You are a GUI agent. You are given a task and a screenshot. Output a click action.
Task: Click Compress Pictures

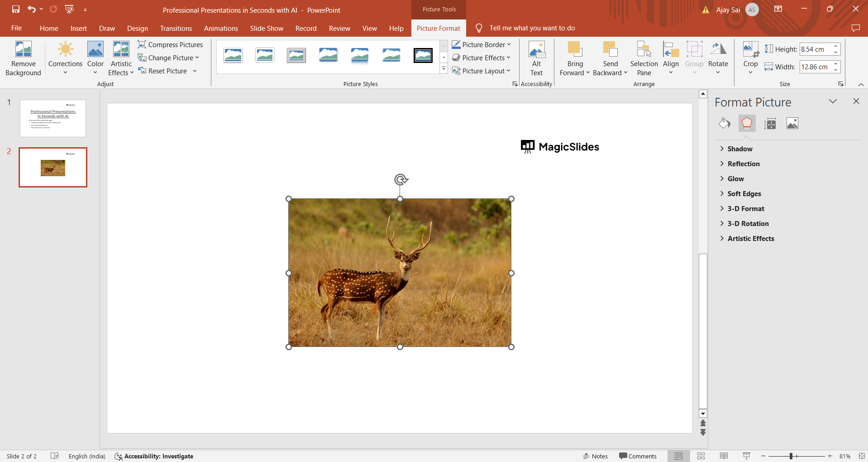[171, 44]
